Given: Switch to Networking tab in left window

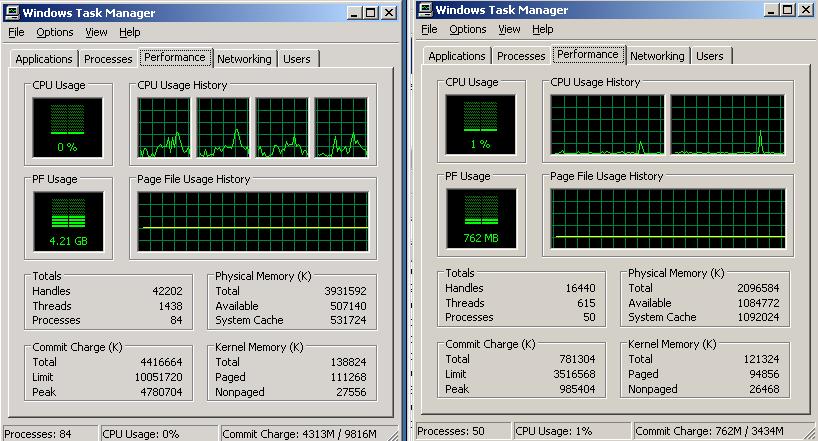Looking at the screenshot, I should click(x=244, y=59).
